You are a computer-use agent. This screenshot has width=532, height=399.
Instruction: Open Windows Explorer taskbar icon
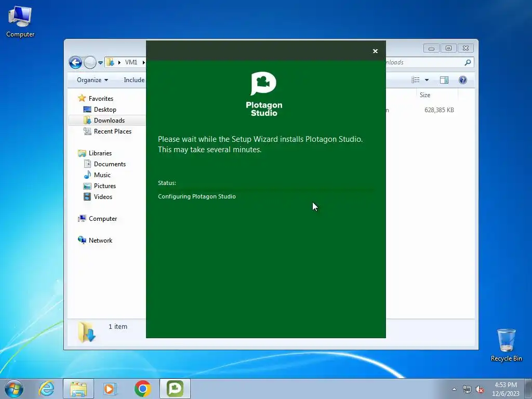point(78,389)
